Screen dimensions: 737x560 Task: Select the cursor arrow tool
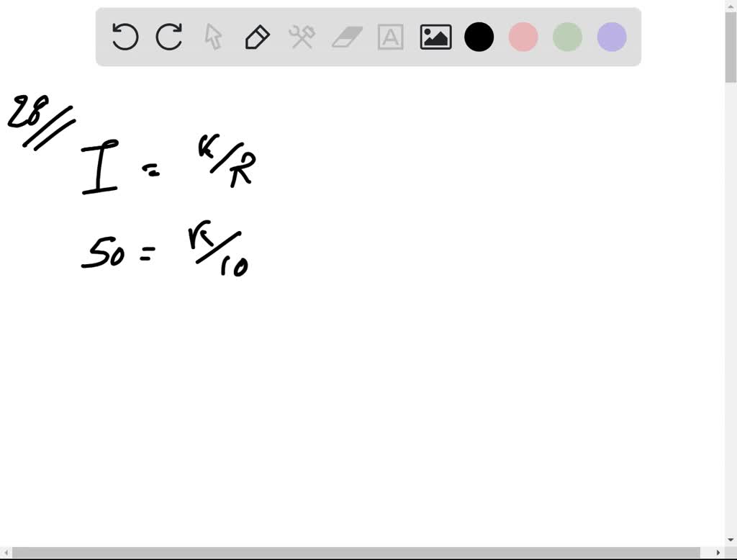pos(213,37)
